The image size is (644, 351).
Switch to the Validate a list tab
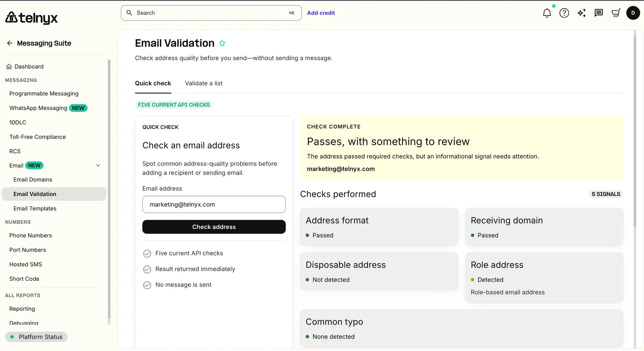pyautogui.click(x=204, y=83)
